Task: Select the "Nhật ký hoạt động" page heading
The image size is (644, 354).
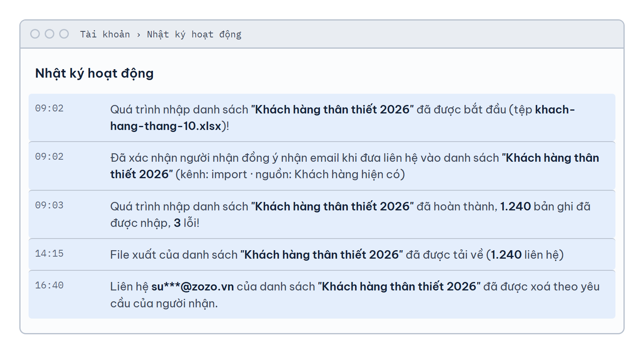Action: (x=94, y=73)
